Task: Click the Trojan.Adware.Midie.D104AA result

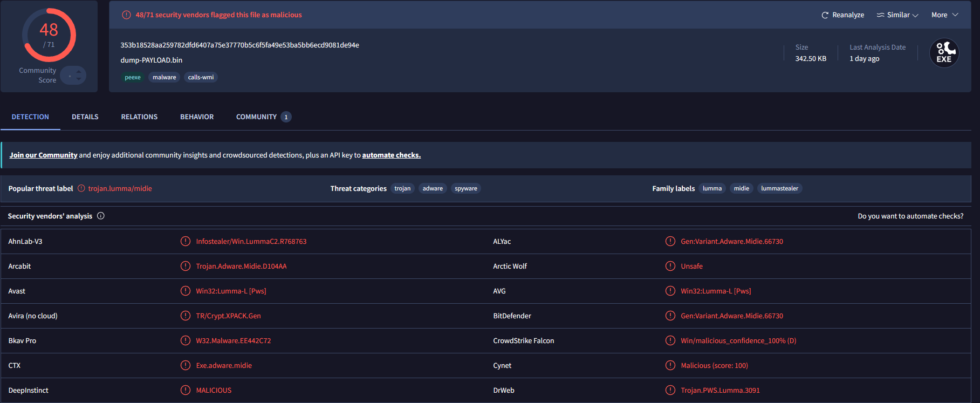Action: (241, 266)
